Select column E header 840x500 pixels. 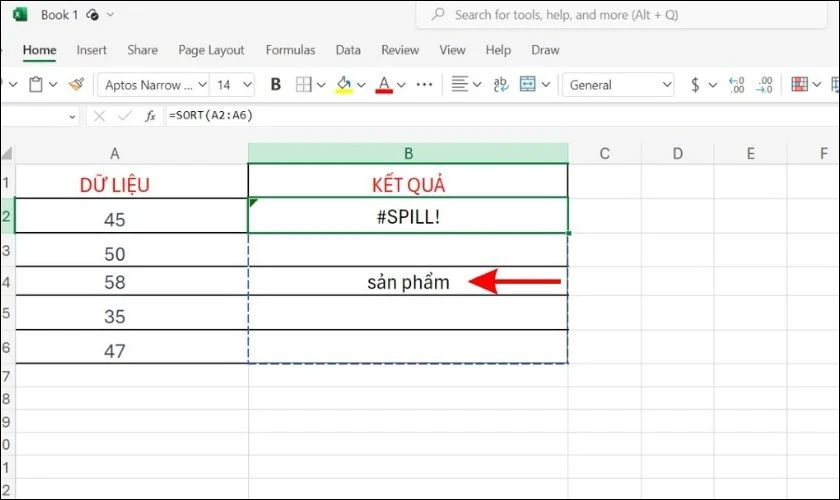click(x=751, y=154)
